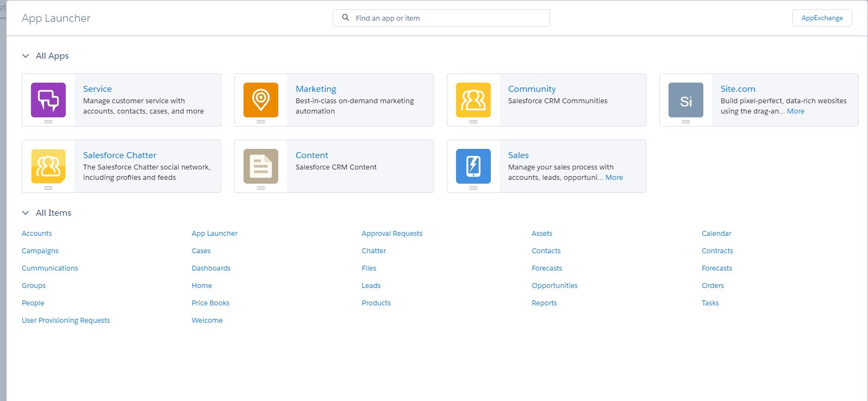Go to Accounts item link

pyautogui.click(x=37, y=234)
